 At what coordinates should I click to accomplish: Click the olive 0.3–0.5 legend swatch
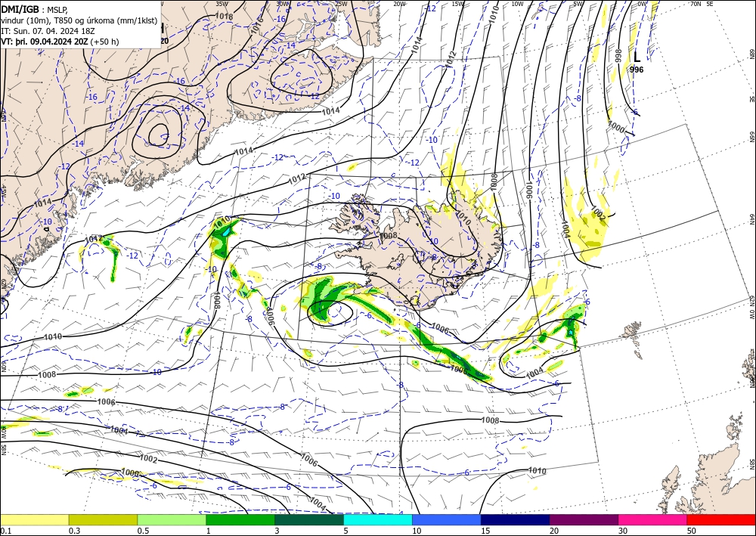(103, 519)
